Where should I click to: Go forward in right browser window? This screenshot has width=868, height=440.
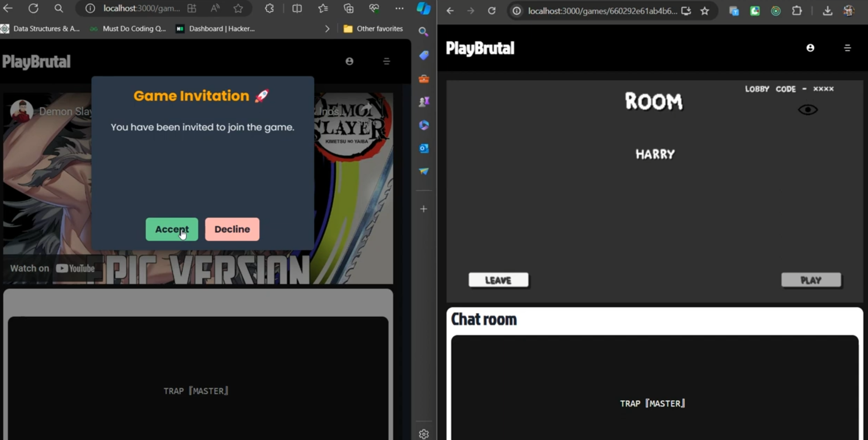471,11
